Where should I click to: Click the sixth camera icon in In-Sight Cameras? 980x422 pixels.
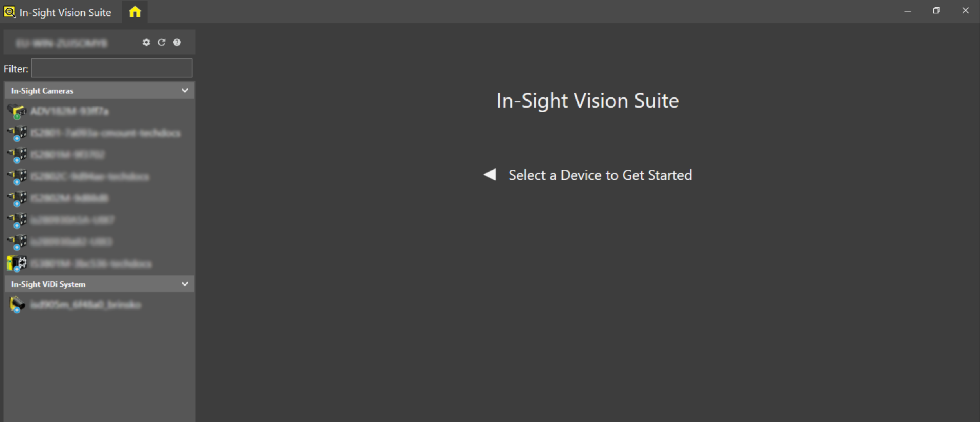[17, 220]
